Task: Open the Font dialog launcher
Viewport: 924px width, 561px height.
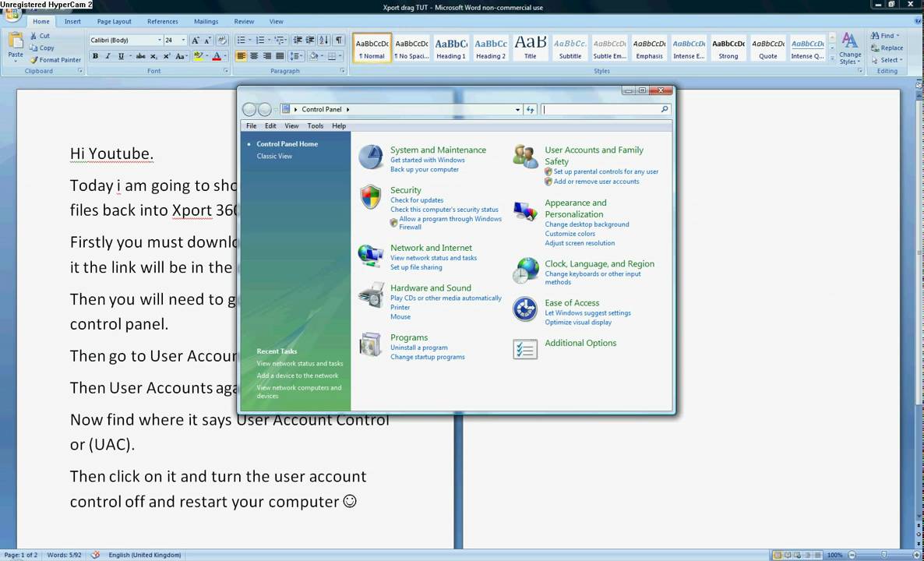Action: 226,71
